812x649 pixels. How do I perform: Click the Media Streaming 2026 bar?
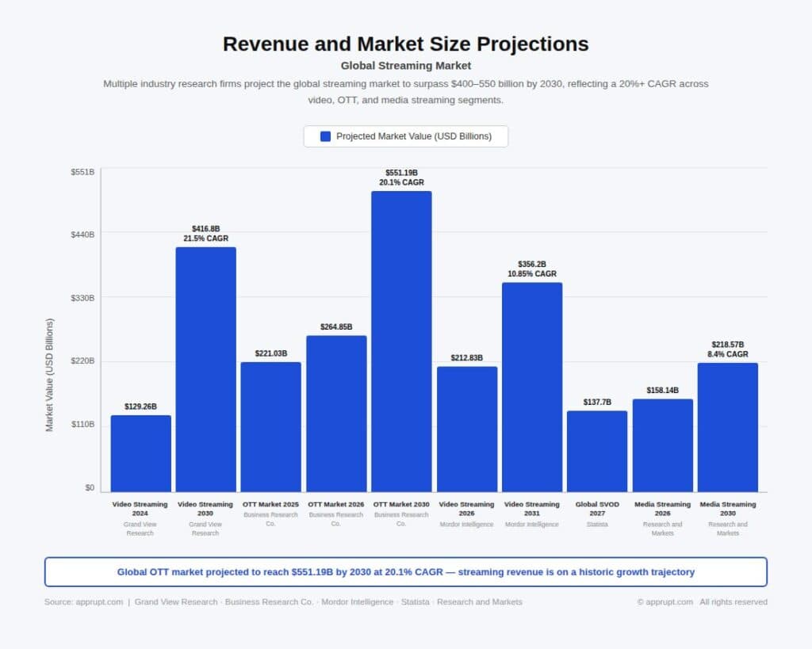(x=662, y=445)
